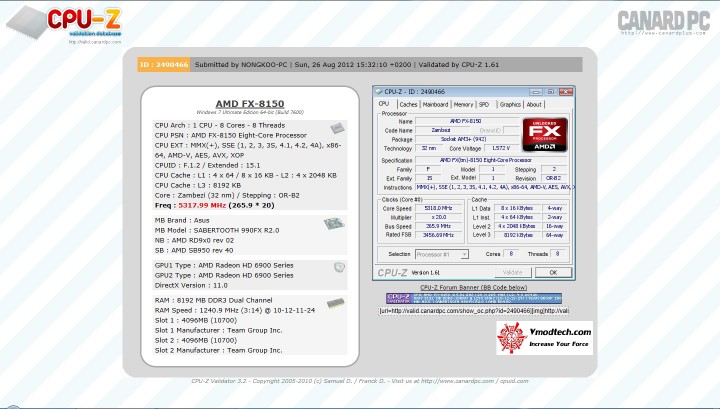Click the RAM module icon beside RAM row
The width and height of the screenshot is (720, 409).
click(x=336, y=303)
